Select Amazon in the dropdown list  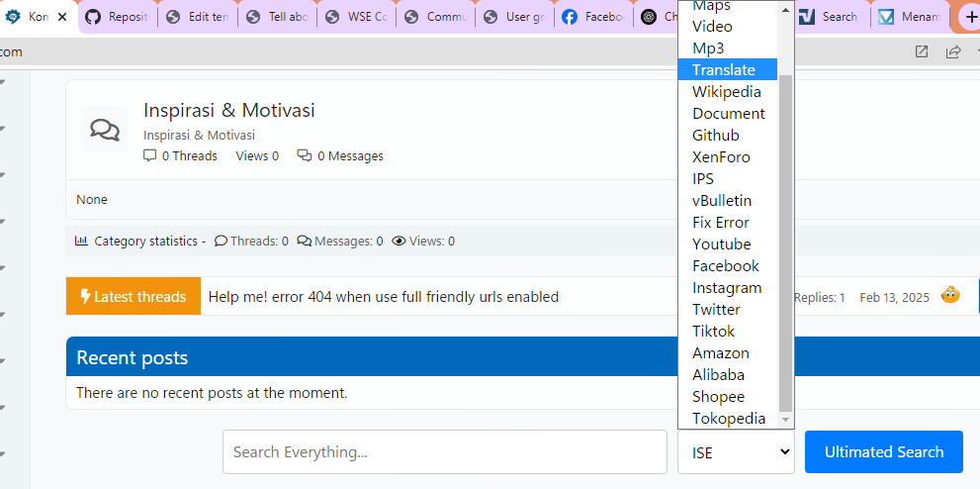tap(728, 352)
